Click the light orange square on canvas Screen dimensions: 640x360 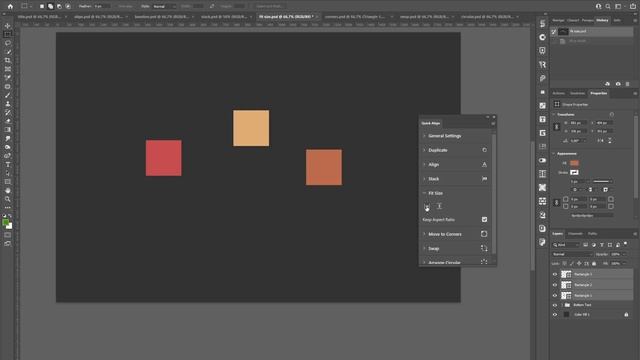[x=251, y=128]
